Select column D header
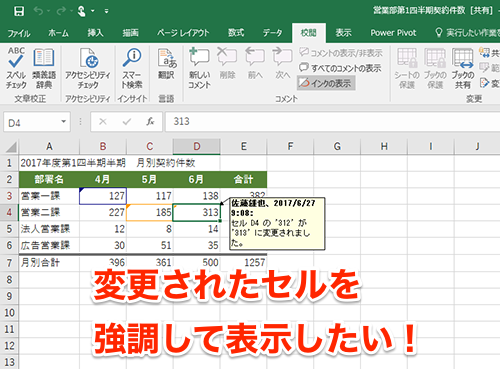The image size is (500, 369). [x=197, y=147]
